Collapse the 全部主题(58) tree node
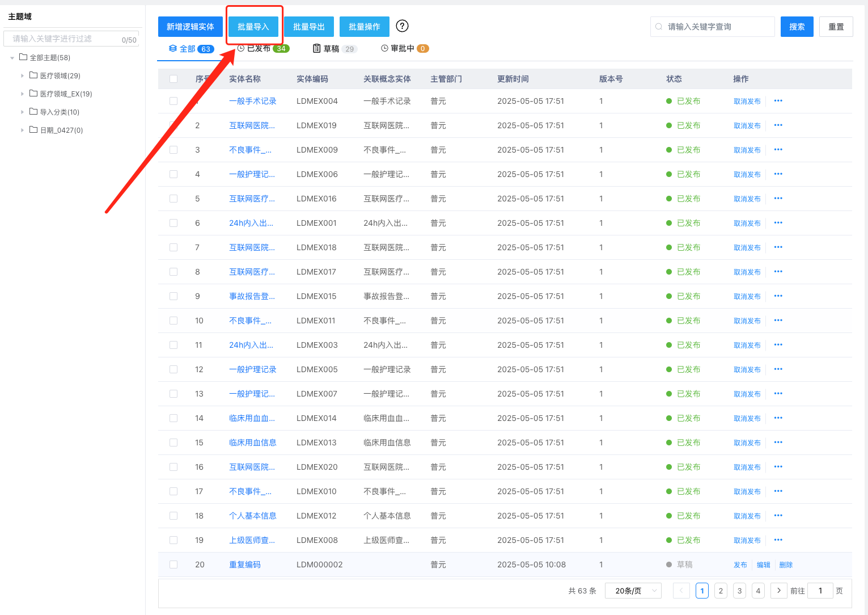The image size is (868, 615). pos(12,57)
